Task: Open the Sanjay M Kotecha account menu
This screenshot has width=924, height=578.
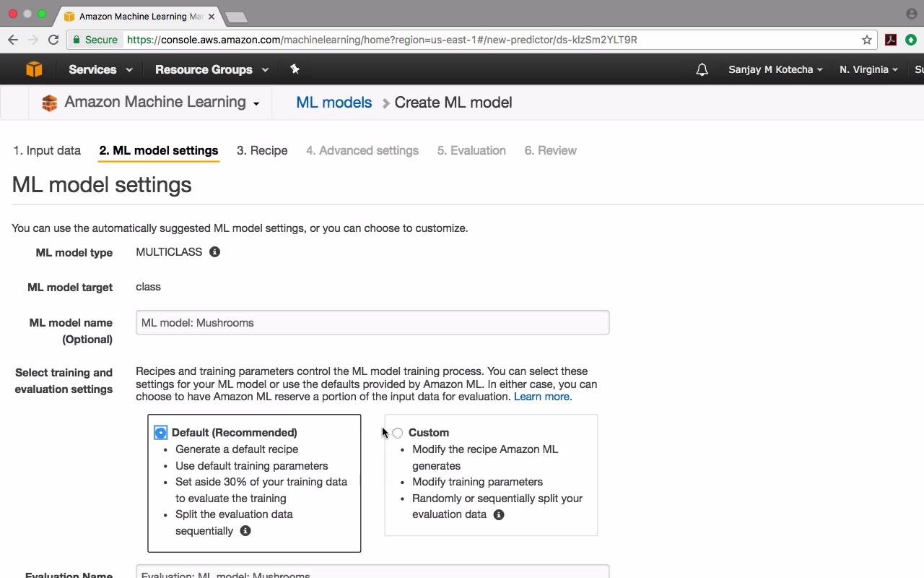Action: tap(775, 69)
